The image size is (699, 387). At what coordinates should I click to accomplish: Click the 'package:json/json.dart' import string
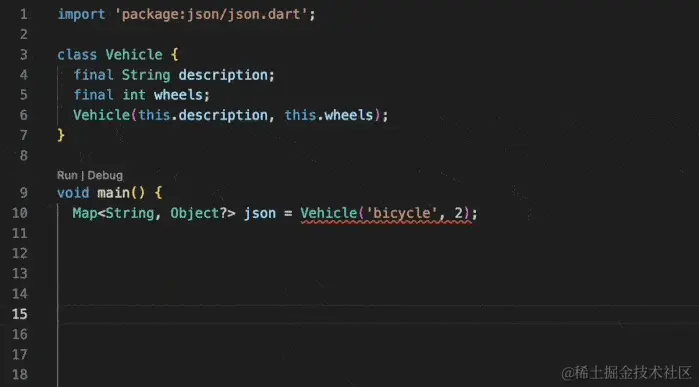pos(211,14)
